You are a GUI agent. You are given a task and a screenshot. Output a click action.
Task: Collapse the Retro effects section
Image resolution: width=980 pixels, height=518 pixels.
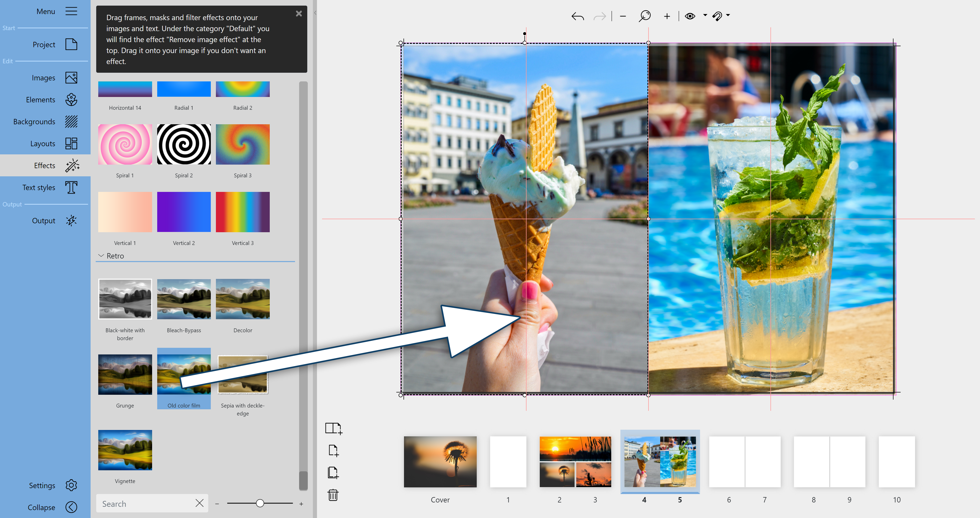point(101,256)
